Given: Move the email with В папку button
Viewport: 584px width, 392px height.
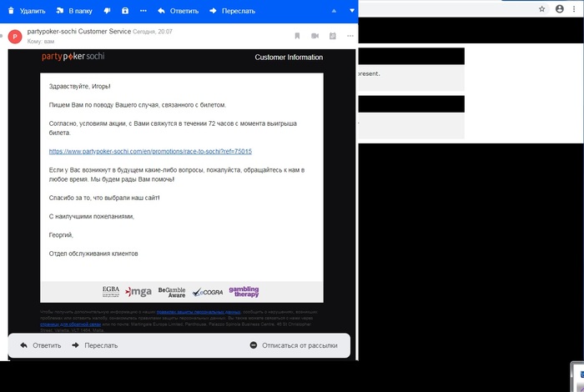Looking at the screenshot, I should pos(74,11).
